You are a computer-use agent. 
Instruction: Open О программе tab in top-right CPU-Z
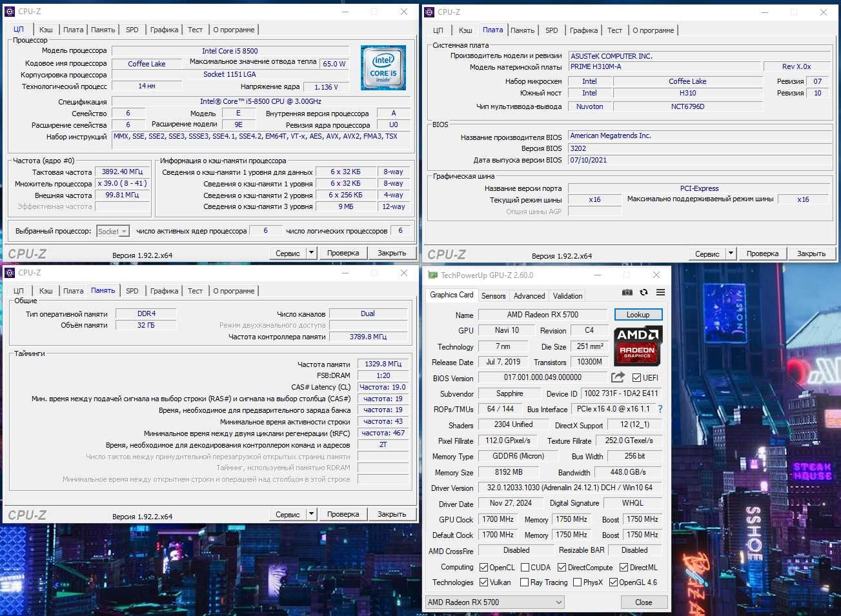click(653, 30)
